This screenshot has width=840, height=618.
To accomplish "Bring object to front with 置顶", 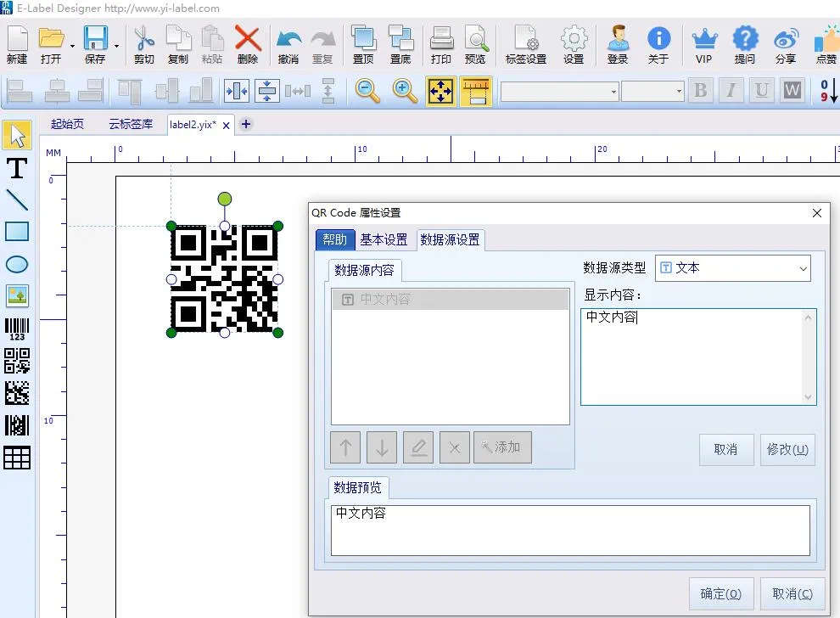I will (x=363, y=44).
